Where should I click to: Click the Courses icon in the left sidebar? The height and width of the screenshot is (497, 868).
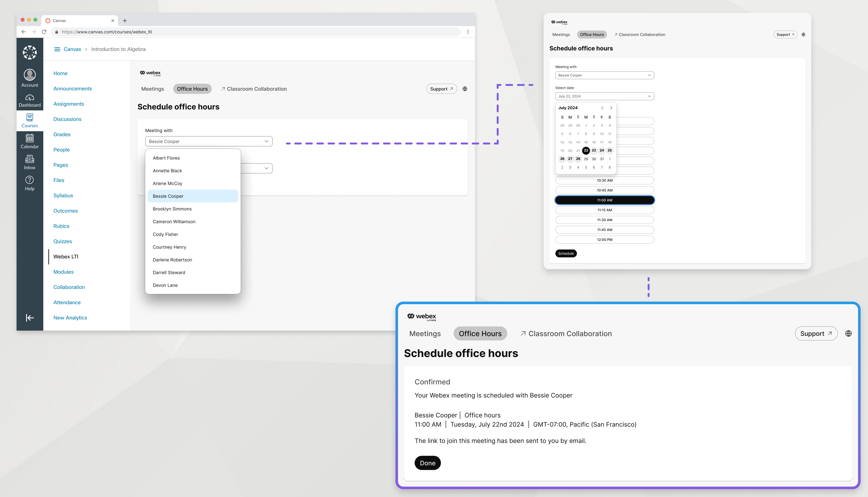pyautogui.click(x=29, y=121)
